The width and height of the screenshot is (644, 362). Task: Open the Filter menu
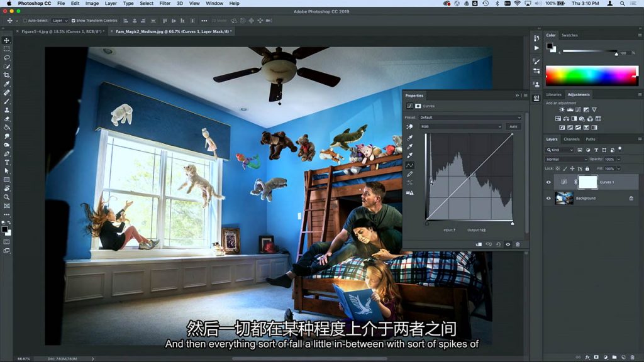point(165,3)
